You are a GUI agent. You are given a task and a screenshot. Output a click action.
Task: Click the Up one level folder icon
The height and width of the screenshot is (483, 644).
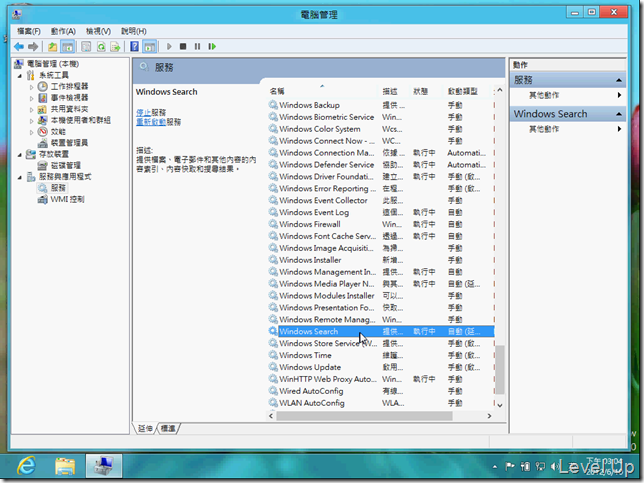tap(52, 46)
